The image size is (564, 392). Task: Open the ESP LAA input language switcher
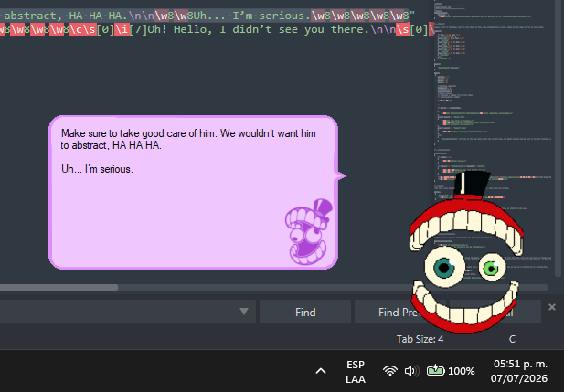point(356,372)
